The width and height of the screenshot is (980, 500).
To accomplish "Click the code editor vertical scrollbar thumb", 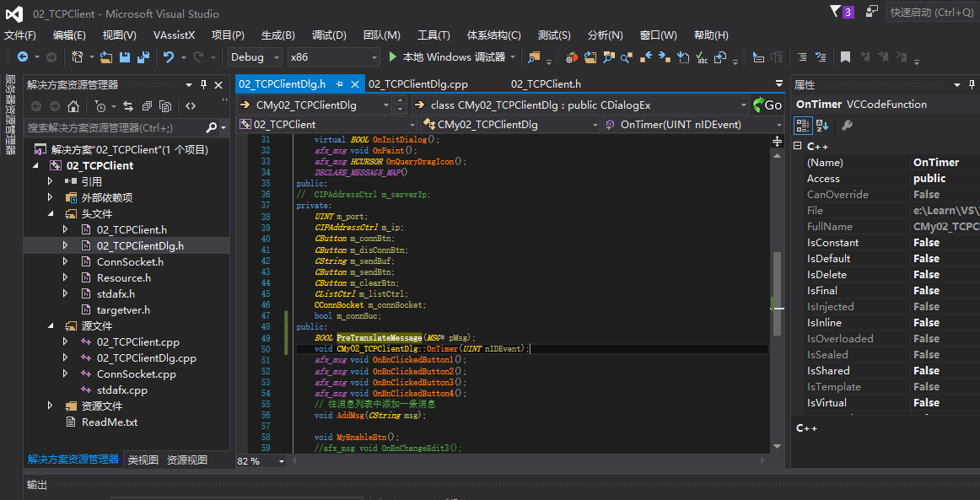I will [777, 293].
